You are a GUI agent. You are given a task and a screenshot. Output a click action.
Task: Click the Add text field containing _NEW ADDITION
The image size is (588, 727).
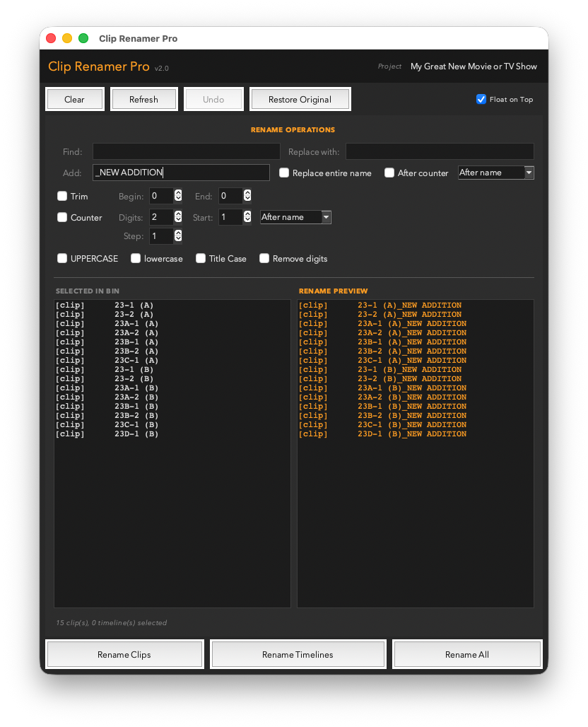(x=181, y=173)
